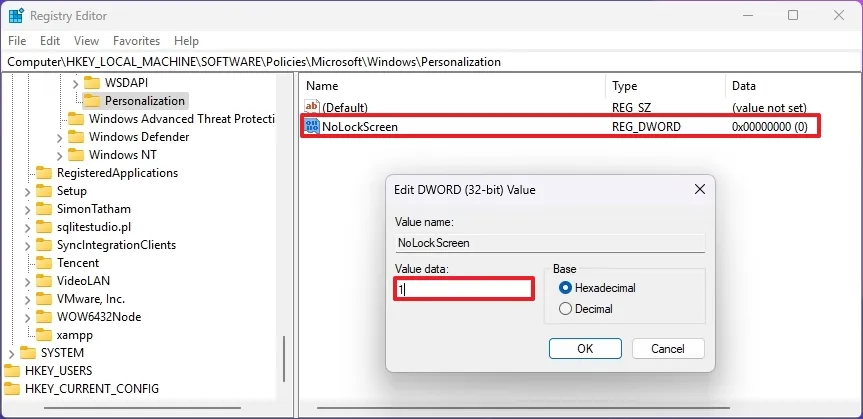Image resolution: width=863 pixels, height=419 pixels.
Task: Open the Favorites menu
Action: click(136, 41)
